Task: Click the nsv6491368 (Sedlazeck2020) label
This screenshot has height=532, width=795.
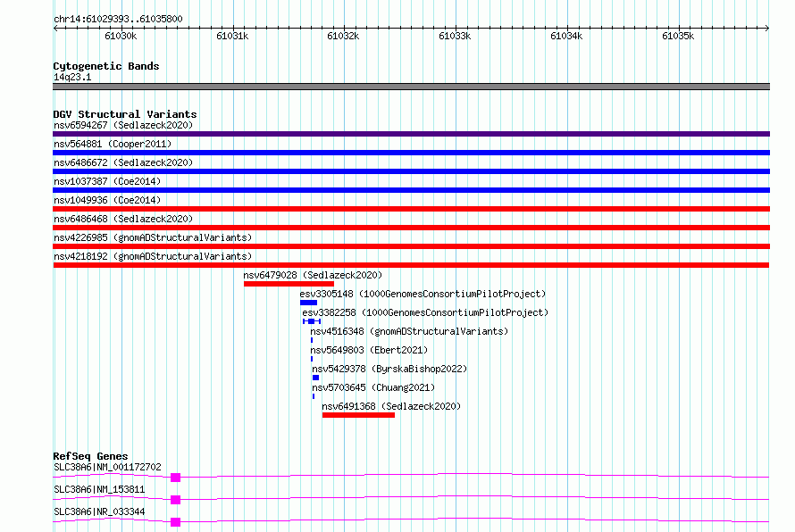Action: [x=391, y=406]
